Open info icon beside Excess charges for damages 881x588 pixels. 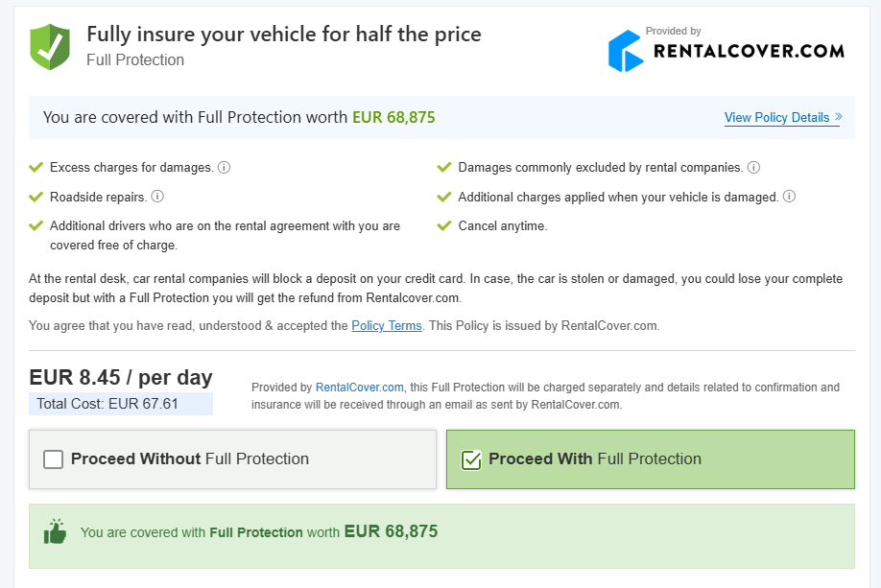(x=224, y=168)
